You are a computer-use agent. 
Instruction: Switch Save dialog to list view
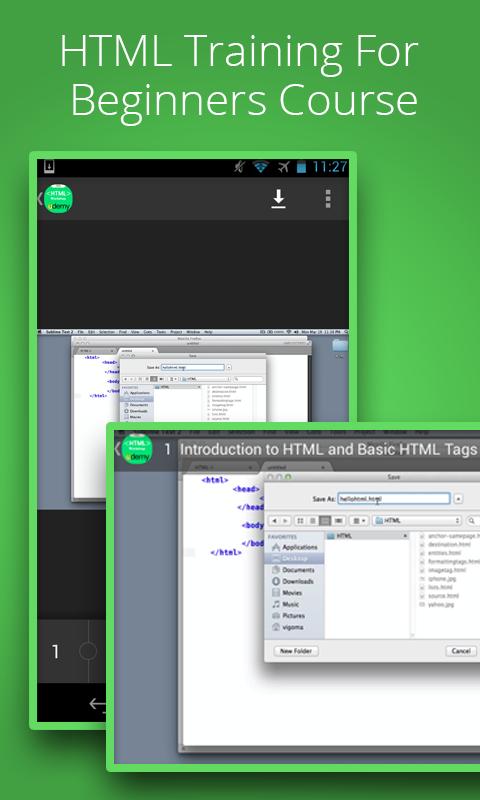pos(313,520)
